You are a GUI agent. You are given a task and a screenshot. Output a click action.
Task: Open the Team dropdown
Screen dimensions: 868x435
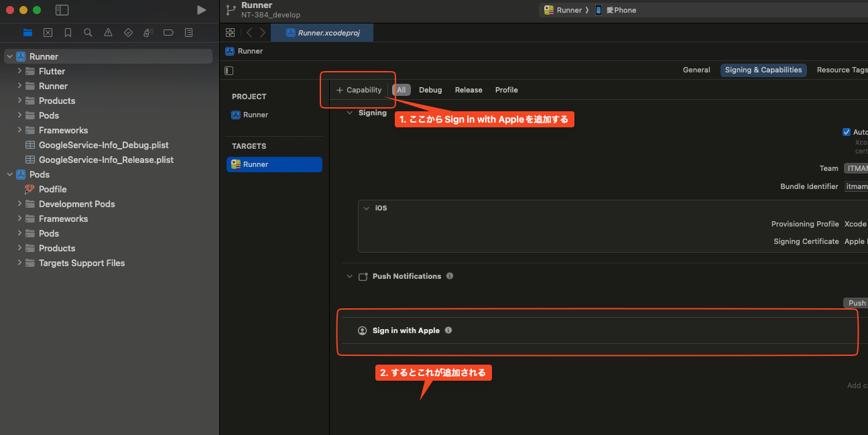click(x=856, y=168)
